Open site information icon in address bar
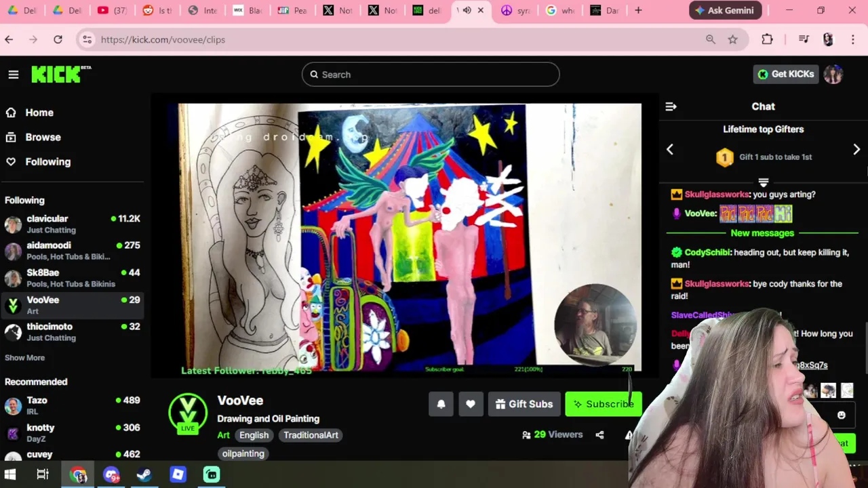The width and height of the screenshot is (868, 488). point(87,39)
